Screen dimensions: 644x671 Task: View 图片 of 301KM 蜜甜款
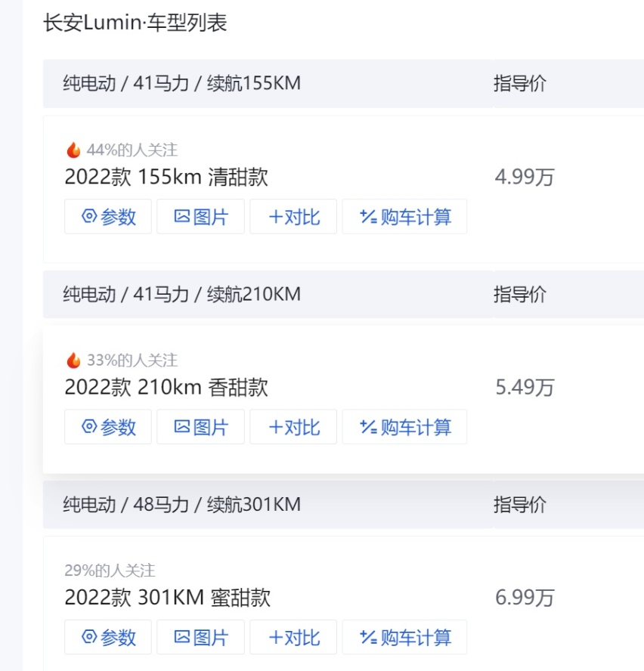201,637
